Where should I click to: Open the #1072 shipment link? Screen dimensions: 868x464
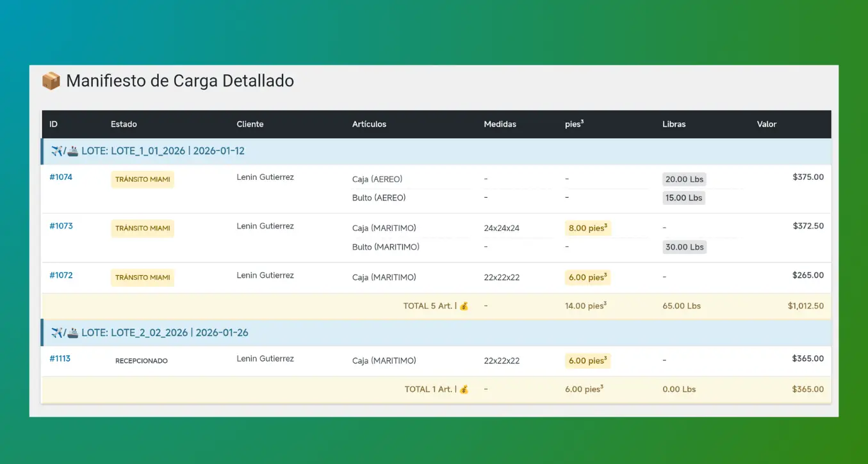61,276
